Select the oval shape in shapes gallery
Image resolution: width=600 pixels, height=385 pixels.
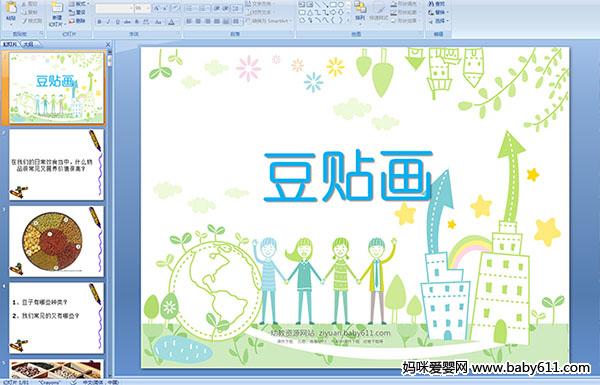(341, 5)
